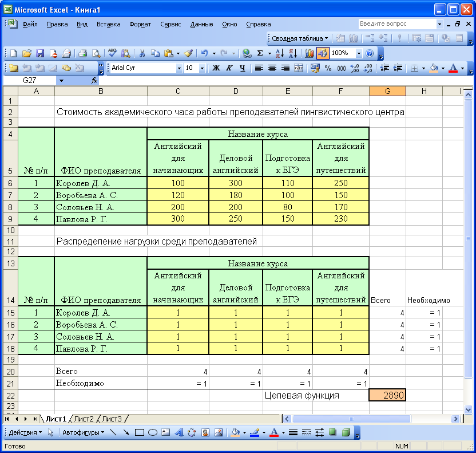
Task: Switch to the Лист2 sheet tab
Action: (x=84, y=419)
